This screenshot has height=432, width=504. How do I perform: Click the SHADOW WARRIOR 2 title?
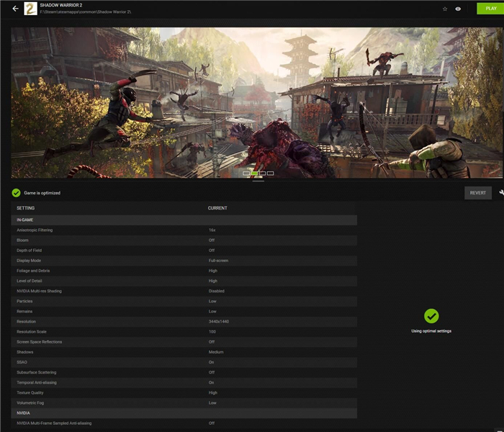tap(61, 5)
